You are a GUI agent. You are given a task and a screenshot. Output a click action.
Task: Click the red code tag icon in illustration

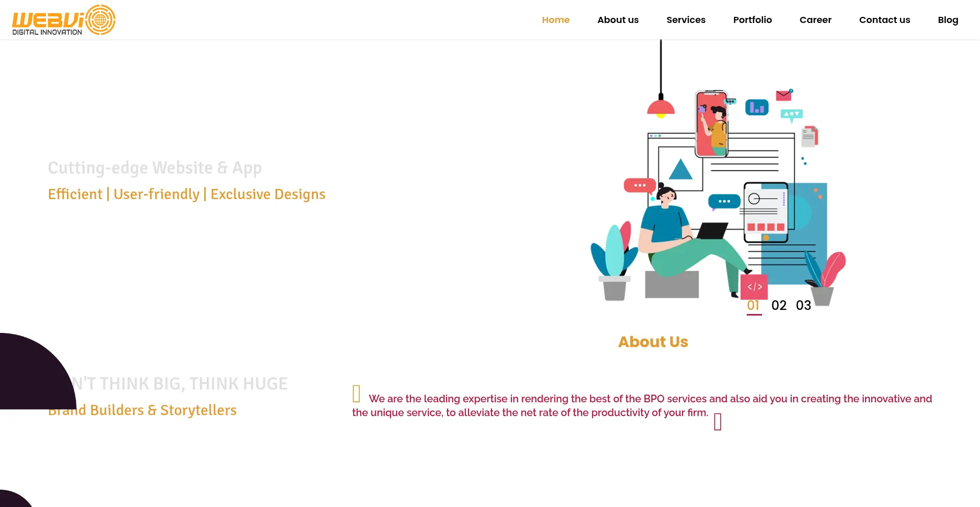pyautogui.click(x=754, y=286)
